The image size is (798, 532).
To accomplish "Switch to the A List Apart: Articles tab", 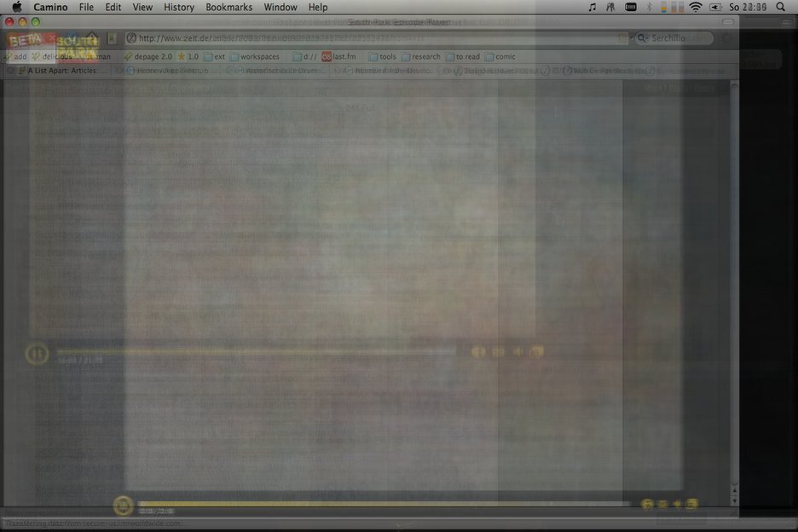I will (x=62, y=71).
